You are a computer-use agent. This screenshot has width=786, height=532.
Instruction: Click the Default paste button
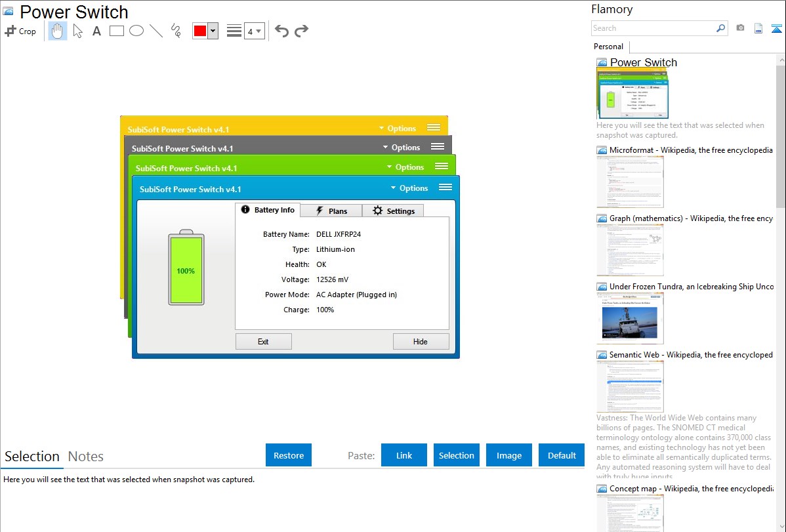pos(562,455)
